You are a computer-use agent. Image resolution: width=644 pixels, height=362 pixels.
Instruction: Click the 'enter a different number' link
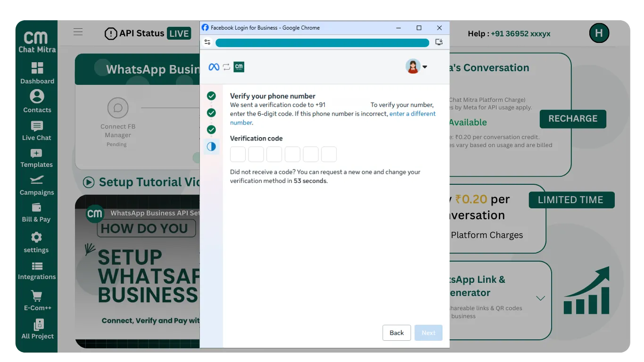tap(412, 114)
